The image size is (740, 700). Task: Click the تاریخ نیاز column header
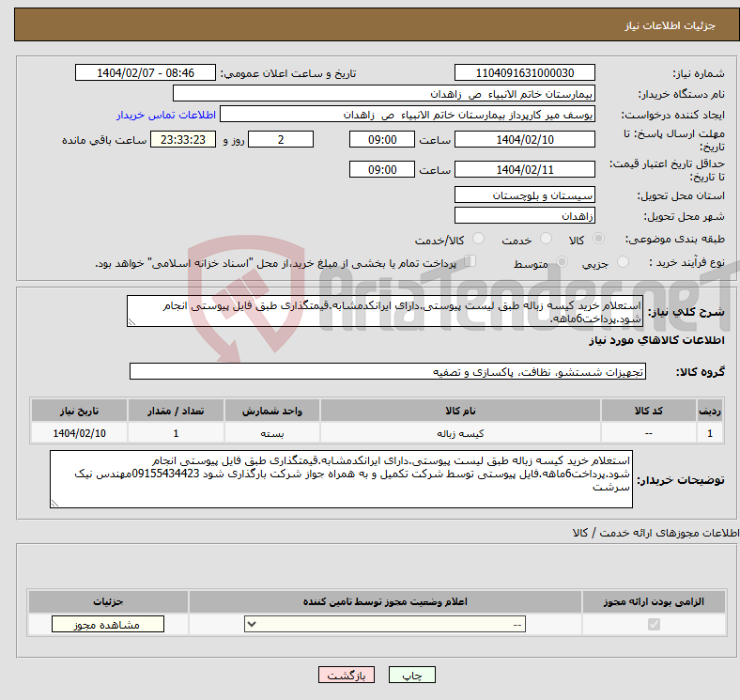pyautogui.click(x=79, y=411)
